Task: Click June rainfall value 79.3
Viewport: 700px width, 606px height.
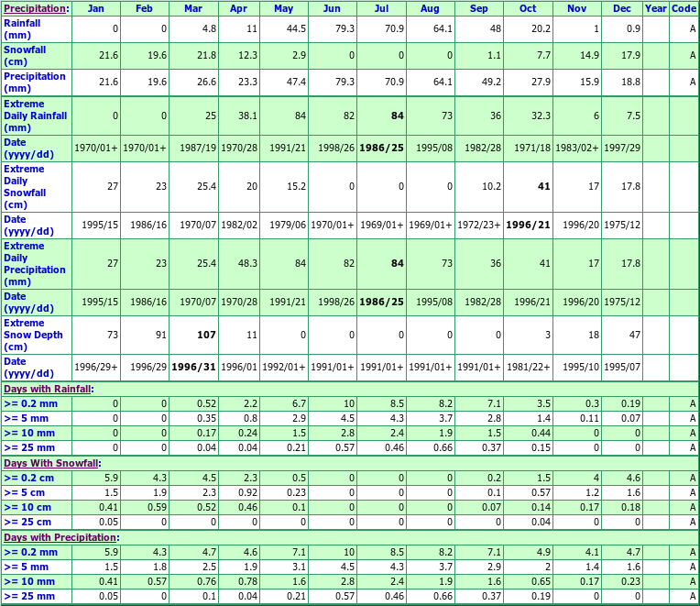Action: [345, 28]
